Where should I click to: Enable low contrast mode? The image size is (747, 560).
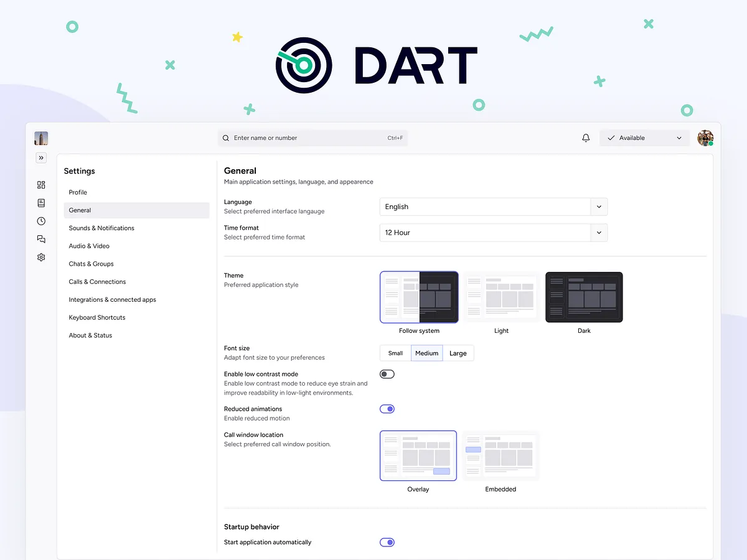pyautogui.click(x=387, y=373)
